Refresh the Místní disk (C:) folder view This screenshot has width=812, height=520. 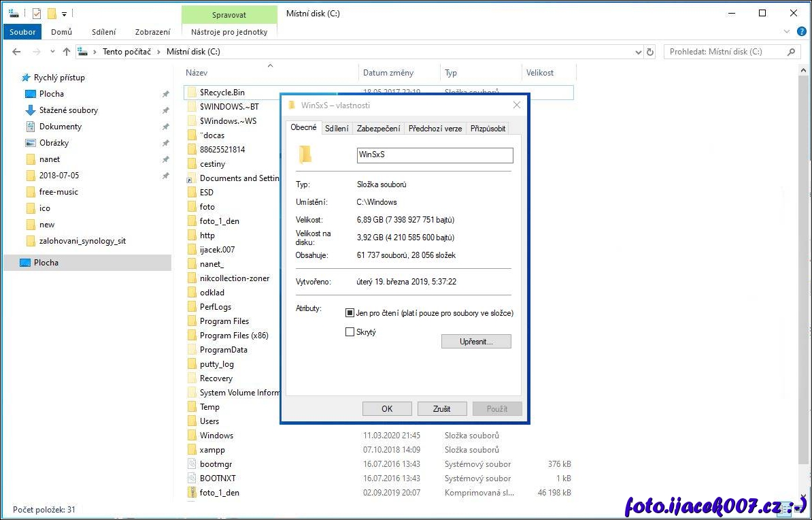click(650, 52)
